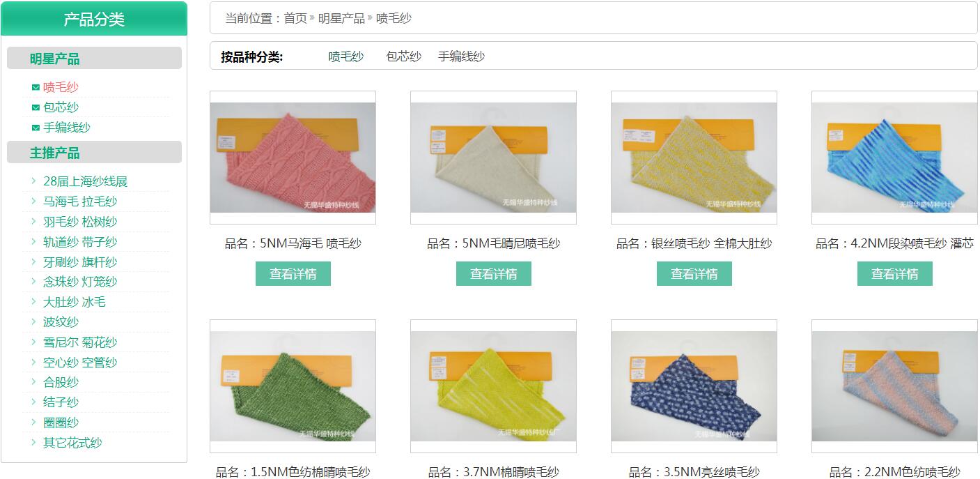980x479 pixels.
Task: Open the 马海毛 拉毛纱 category
Action: pos(80,202)
